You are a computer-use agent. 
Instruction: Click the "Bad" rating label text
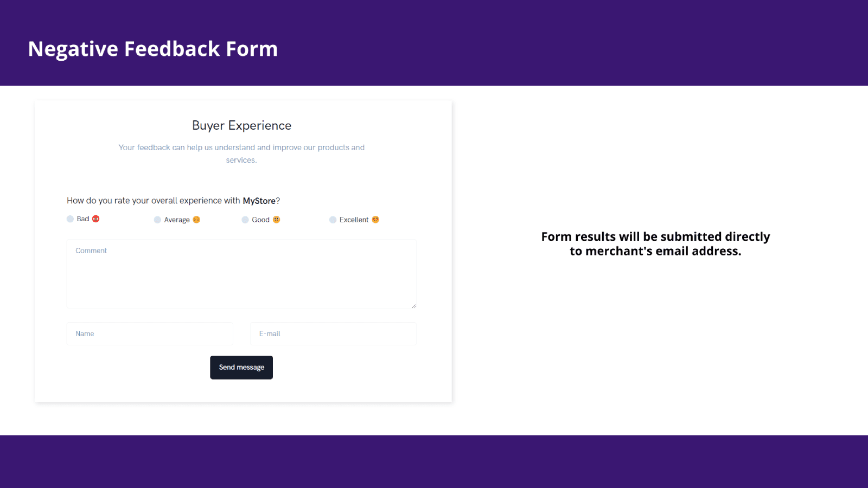click(x=82, y=219)
